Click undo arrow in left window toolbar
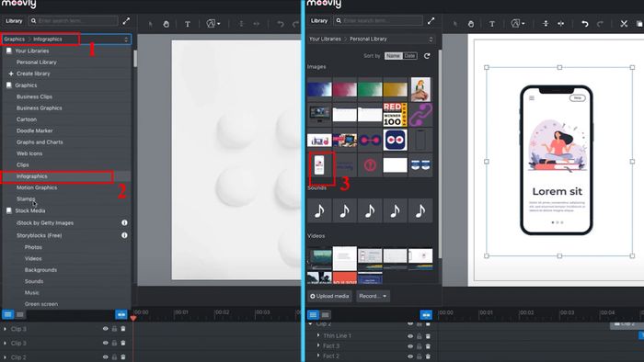 [281, 24]
